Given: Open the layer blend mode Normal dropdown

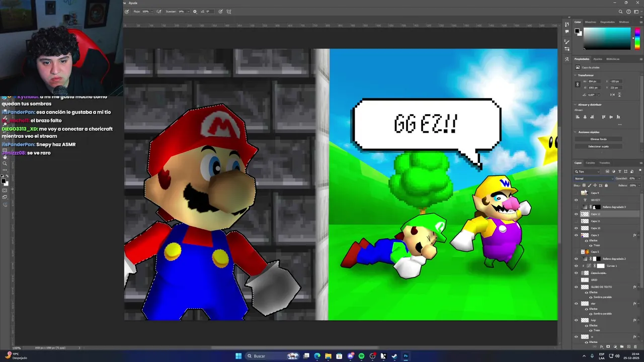Looking at the screenshot, I should point(594,178).
